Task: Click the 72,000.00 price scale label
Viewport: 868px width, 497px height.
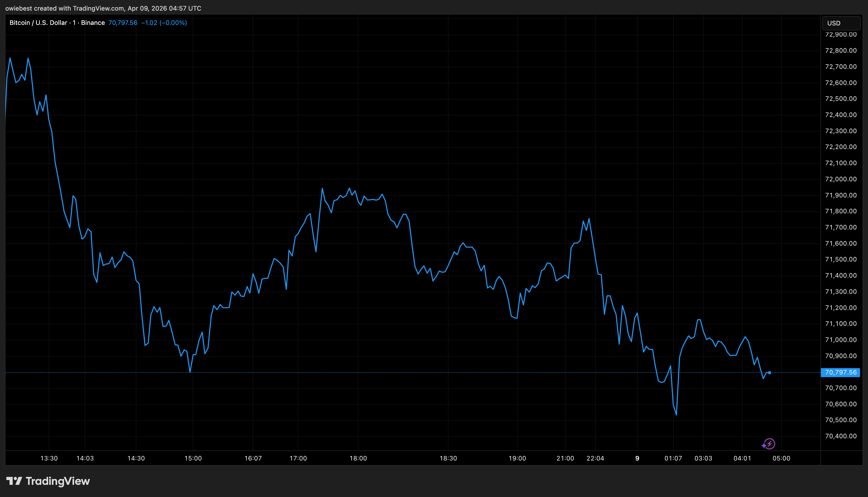Action: coord(840,179)
